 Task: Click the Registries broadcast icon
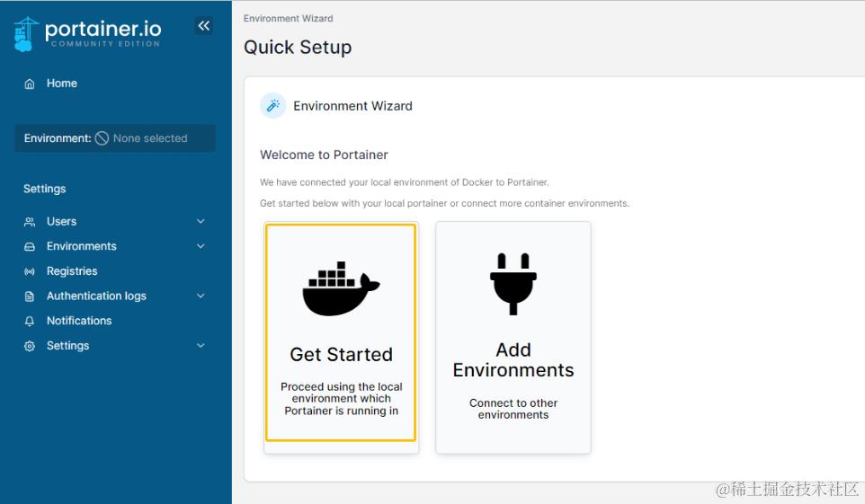coord(30,271)
